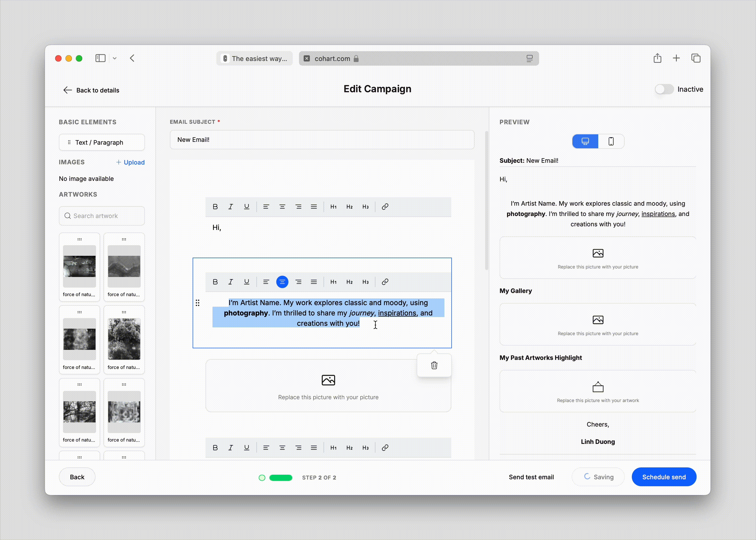
Task: Click the Search artwork field
Action: [102, 216]
